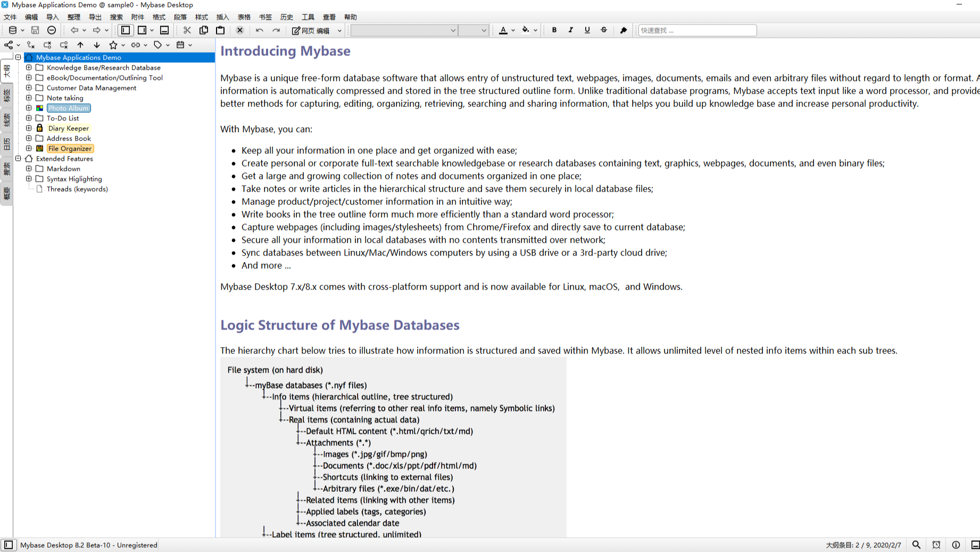The image size is (980, 552).
Task: Click the info circle icon in status bar
Action: coord(956,545)
